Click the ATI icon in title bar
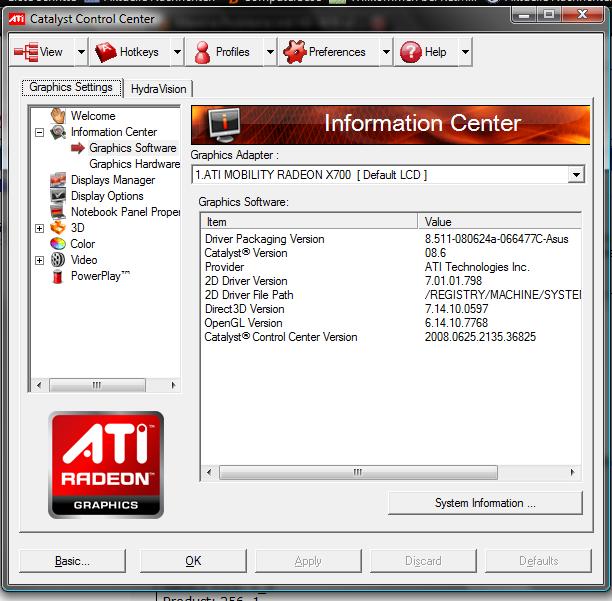Screen dimensions: 612x601 coord(16,18)
